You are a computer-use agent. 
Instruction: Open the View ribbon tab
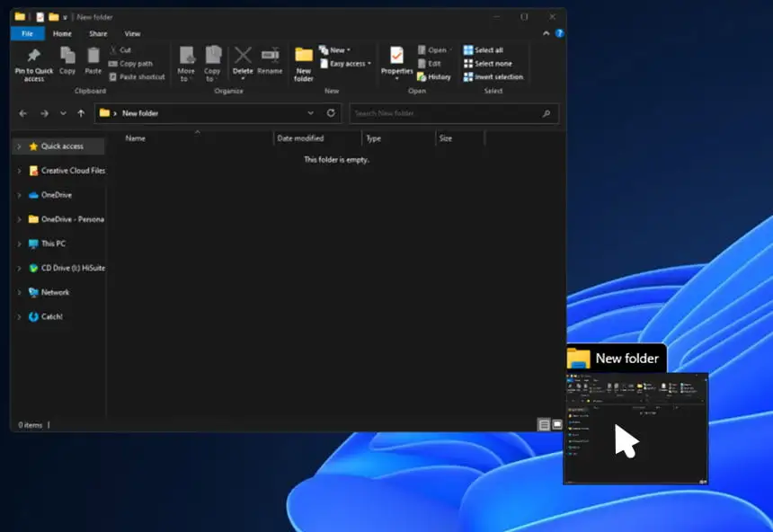(x=132, y=33)
